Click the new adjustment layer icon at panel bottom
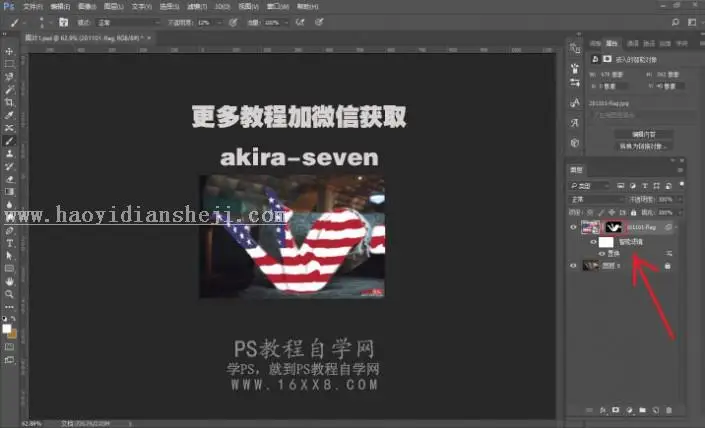The height and width of the screenshot is (428, 705). coord(629,410)
